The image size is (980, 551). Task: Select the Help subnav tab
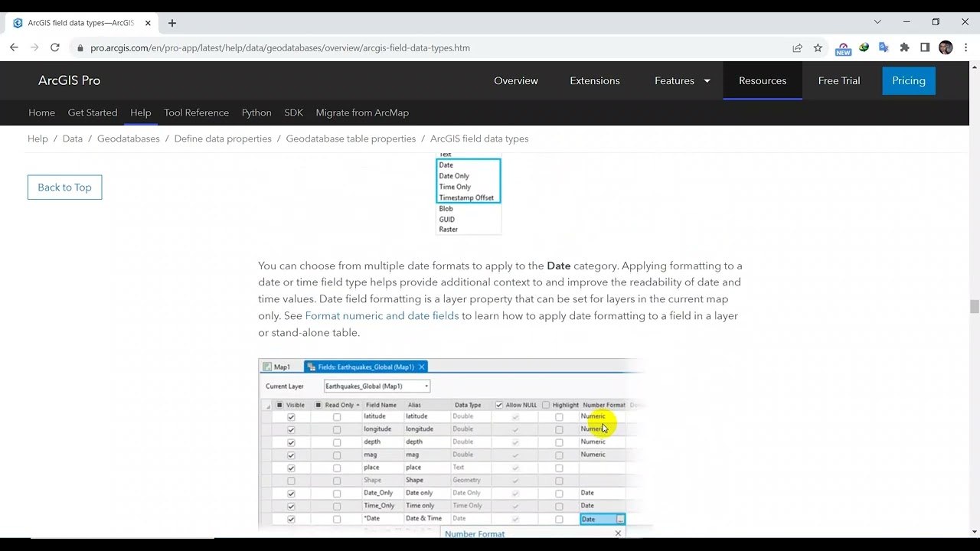pyautogui.click(x=140, y=112)
